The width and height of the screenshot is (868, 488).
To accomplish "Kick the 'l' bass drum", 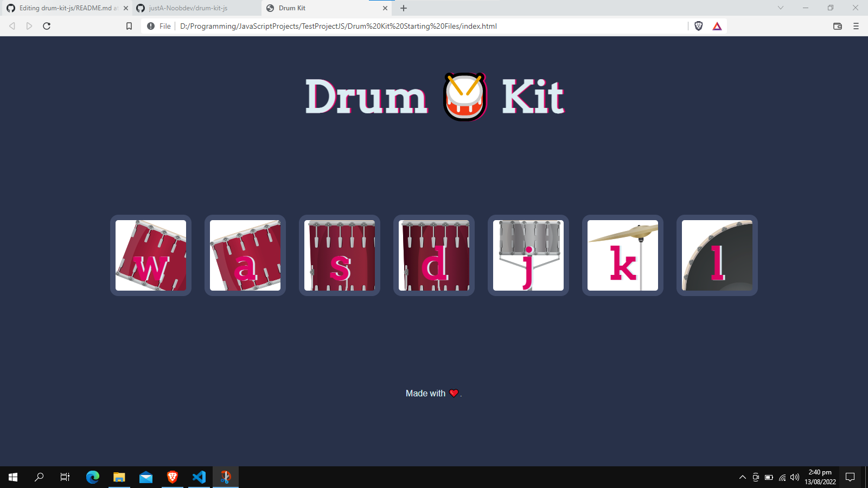I will [717, 255].
